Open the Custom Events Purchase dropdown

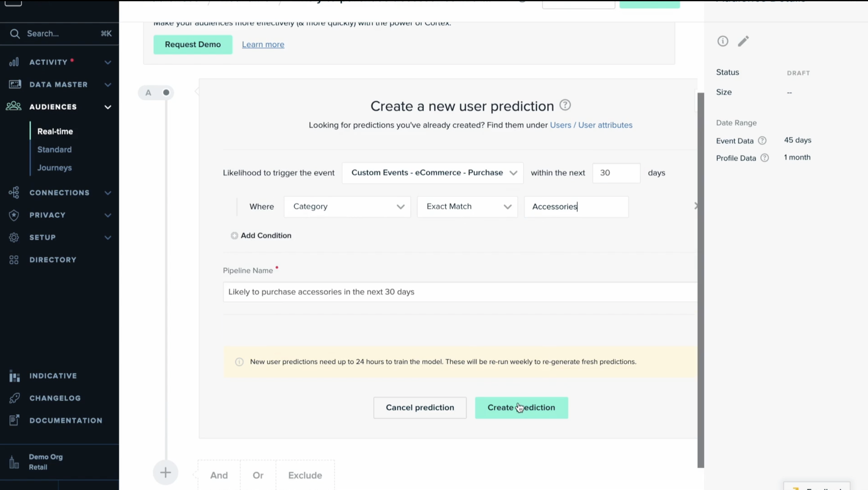tap(432, 173)
